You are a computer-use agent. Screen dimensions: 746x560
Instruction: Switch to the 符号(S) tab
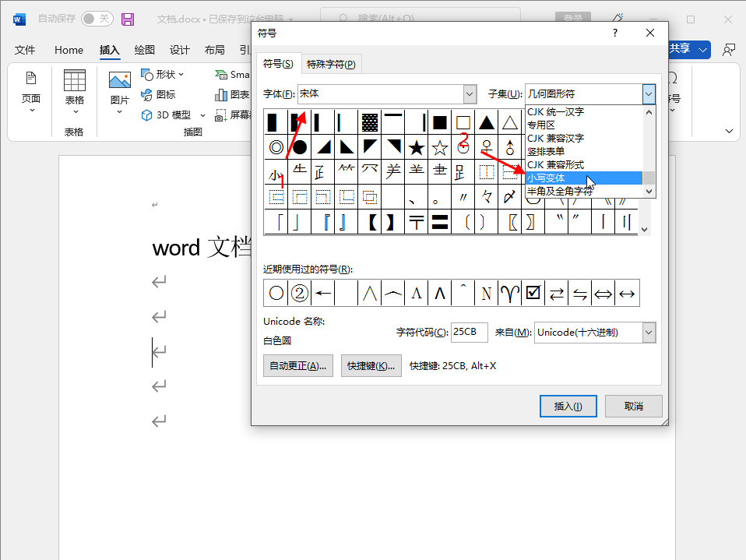click(x=278, y=64)
